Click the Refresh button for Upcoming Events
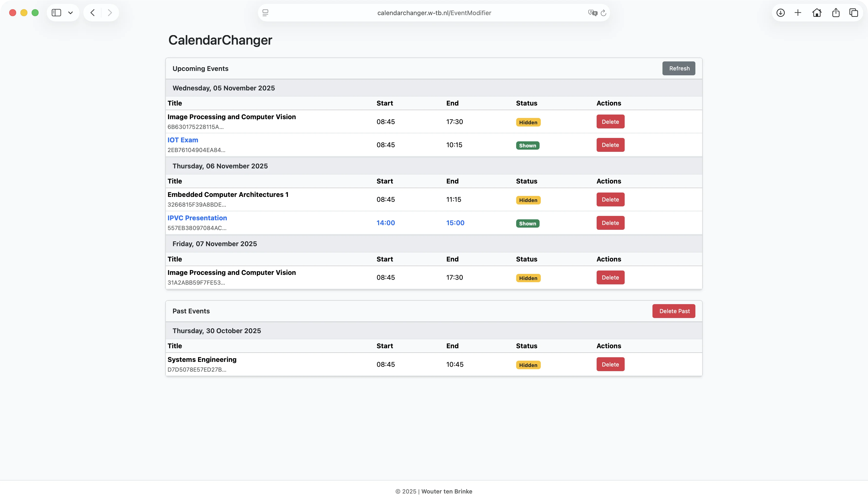The height and width of the screenshot is (502, 868). pyautogui.click(x=679, y=68)
